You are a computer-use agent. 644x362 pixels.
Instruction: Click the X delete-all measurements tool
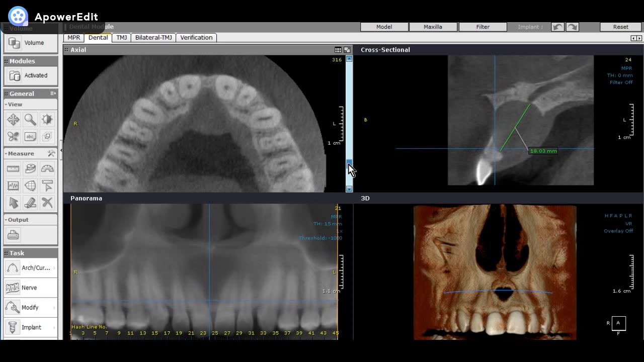pyautogui.click(x=47, y=203)
